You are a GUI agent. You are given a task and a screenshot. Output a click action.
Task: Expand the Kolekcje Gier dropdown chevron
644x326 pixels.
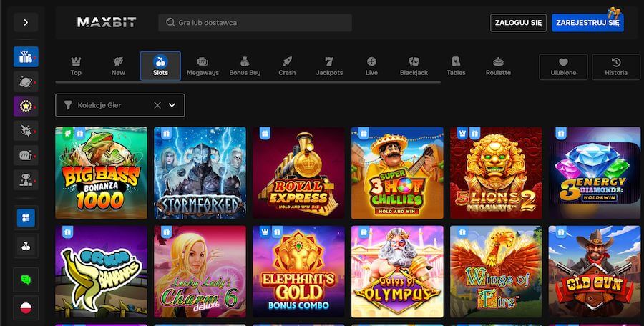pos(172,105)
